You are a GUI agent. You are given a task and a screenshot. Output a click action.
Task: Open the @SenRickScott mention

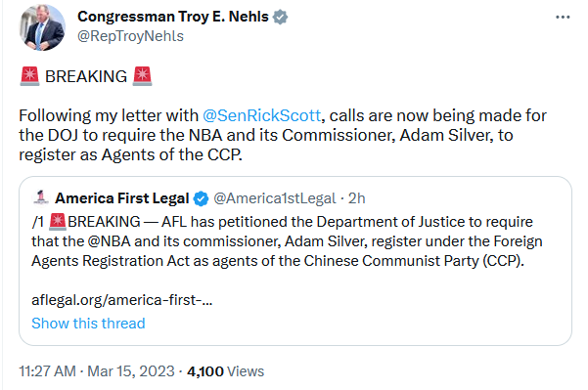(262, 115)
